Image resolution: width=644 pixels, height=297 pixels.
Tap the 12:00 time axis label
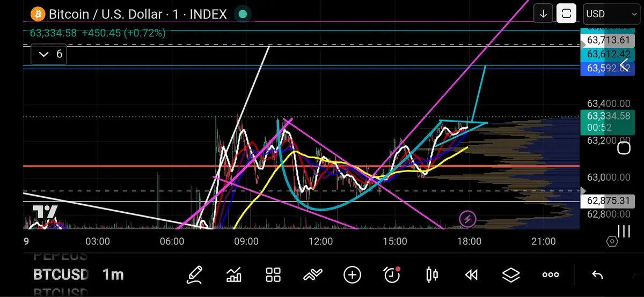click(x=321, y=242)
